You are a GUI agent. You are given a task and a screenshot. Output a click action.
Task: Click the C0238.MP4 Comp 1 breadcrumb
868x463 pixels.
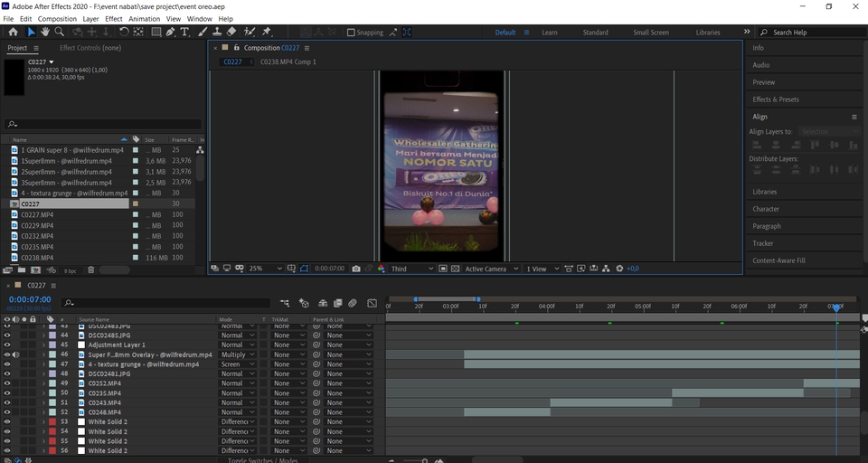[x=288, y=62]
